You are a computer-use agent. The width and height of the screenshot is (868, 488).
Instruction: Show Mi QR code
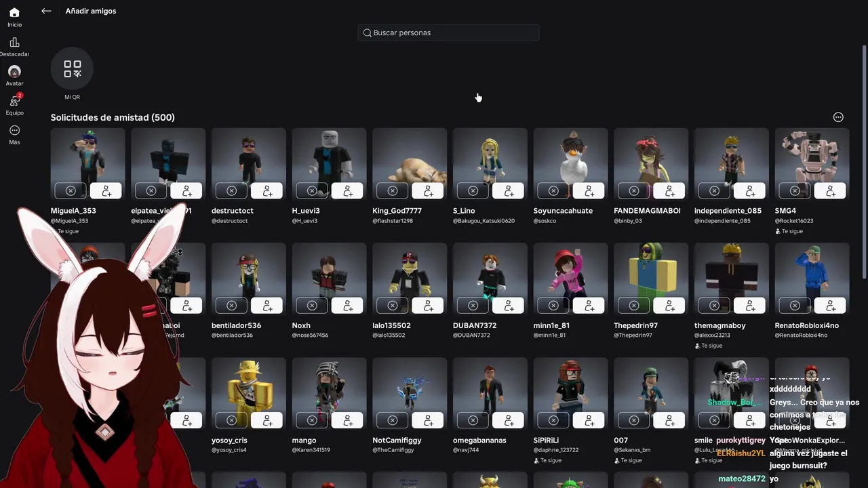[72, 74]
